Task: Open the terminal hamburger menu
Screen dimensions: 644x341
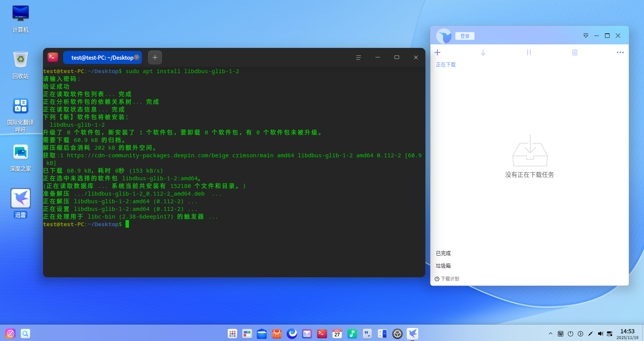Action: tap(359, 57)
